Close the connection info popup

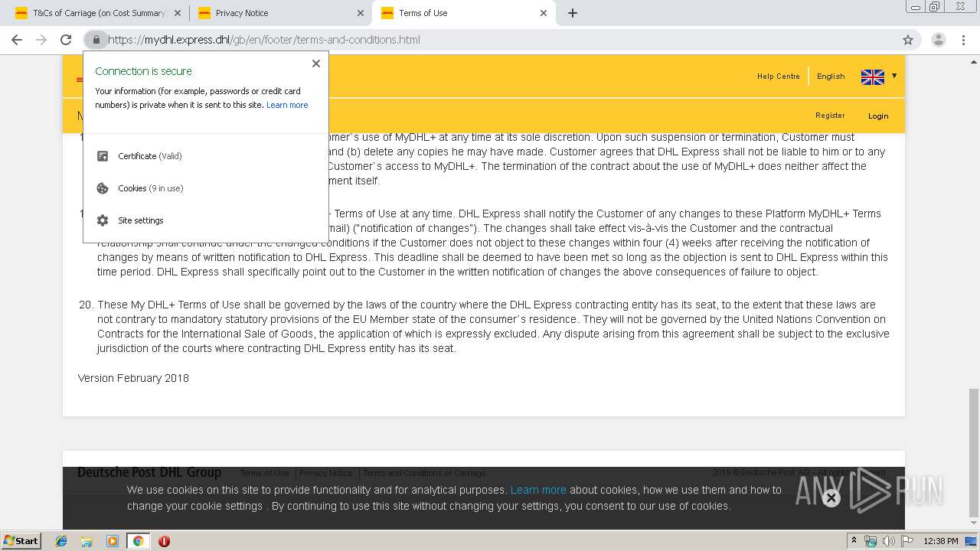(x=316, y=64)
